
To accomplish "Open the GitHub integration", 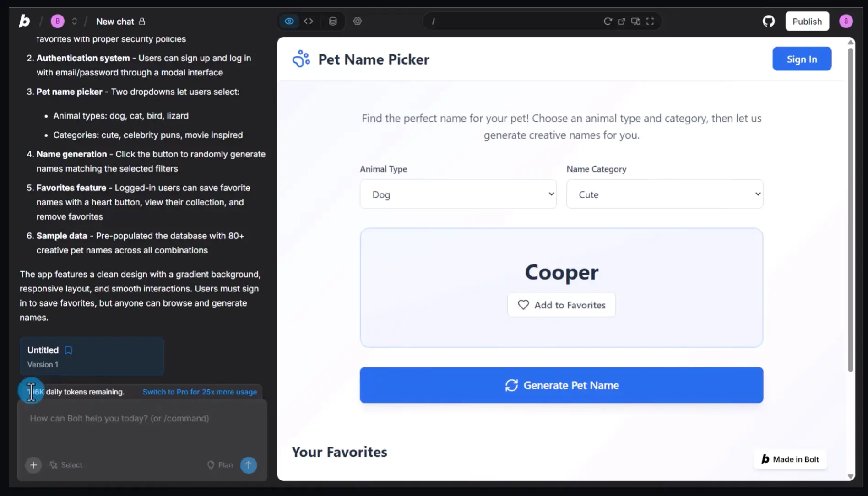I will pos(769,21).
